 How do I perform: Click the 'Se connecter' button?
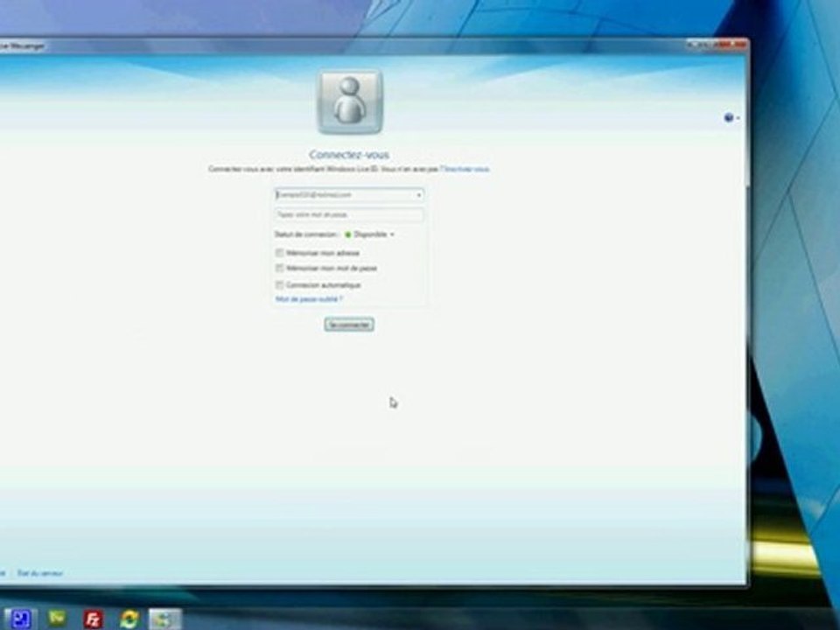pos(349,325)
